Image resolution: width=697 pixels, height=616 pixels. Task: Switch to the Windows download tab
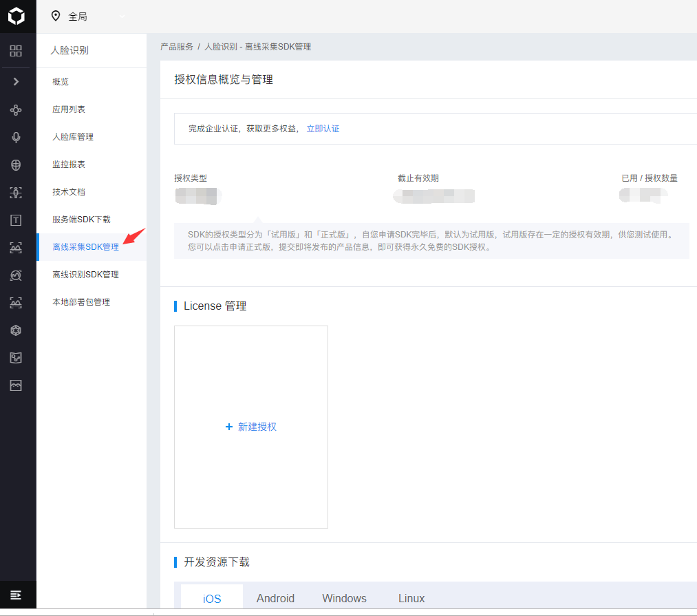point(345,598)
